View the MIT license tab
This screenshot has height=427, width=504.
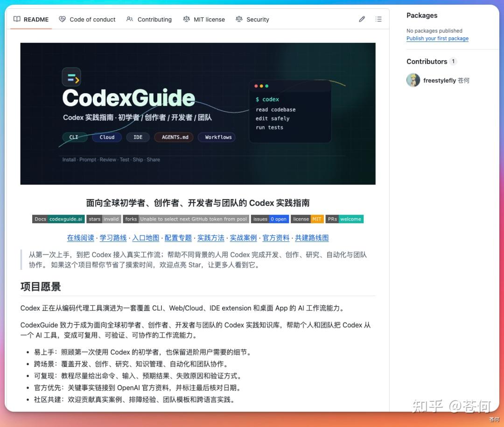(204, 19)
